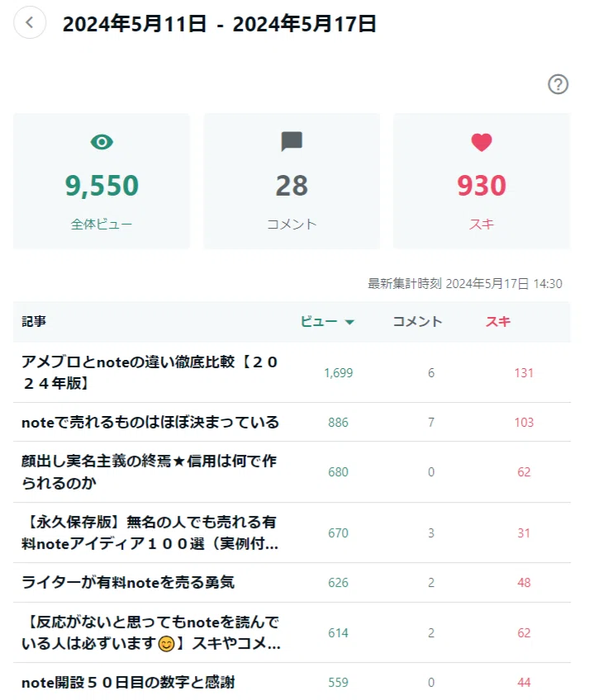Sort the table by スキ column header
The height and width of the screenshot is (700, 608).
coord(498,321)
